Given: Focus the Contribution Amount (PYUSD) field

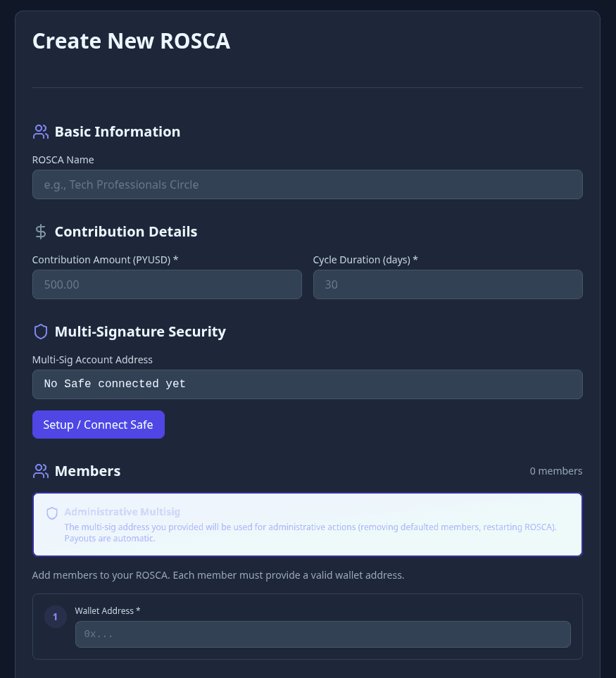Looking at the screenshot, I should click(x=167, y=284).
